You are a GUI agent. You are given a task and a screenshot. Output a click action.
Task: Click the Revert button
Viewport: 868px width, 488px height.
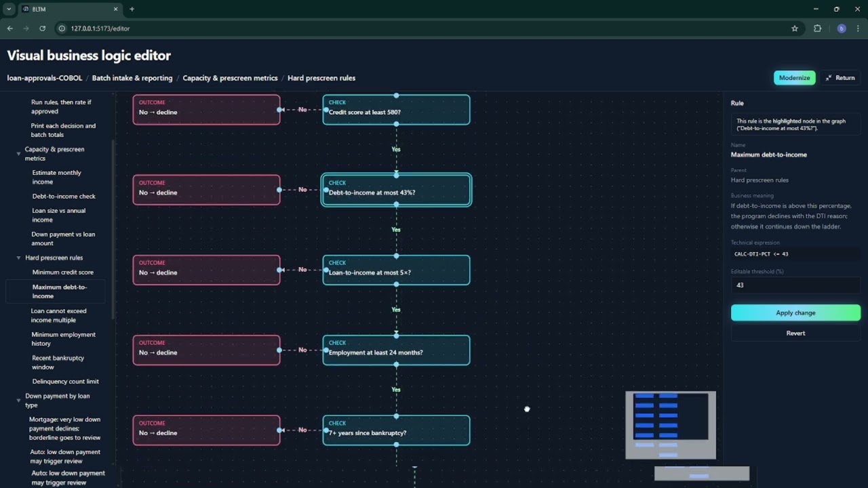click(x=795, y=333)
